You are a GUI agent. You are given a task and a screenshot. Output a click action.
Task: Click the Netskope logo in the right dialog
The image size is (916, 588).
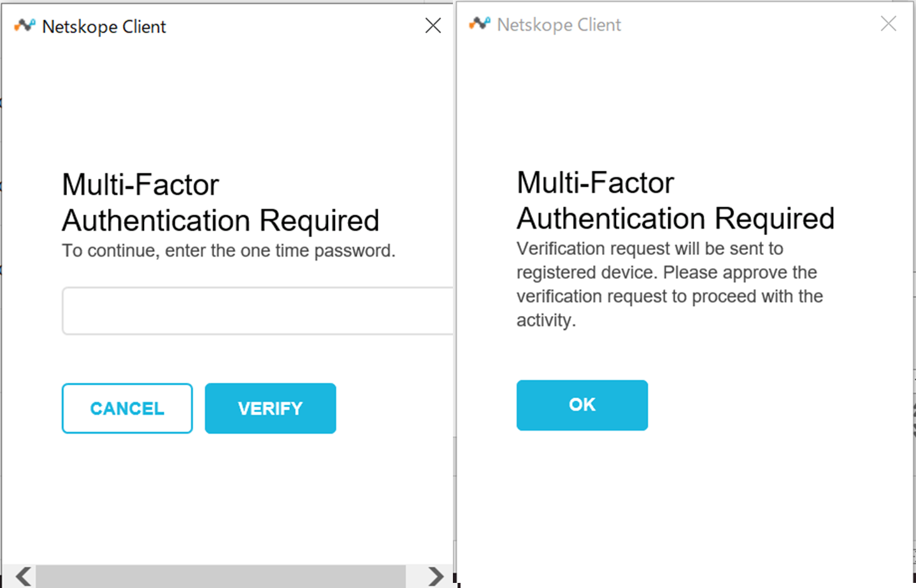(x=480, y=24)
